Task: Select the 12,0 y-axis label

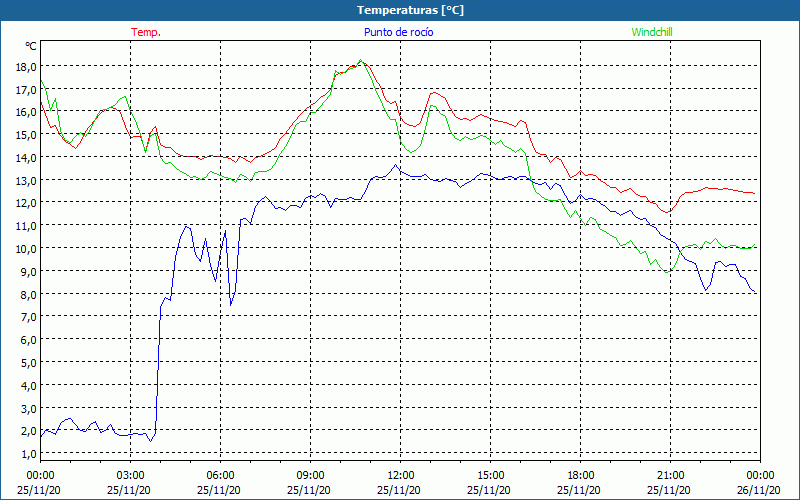Action: [26, 204]
